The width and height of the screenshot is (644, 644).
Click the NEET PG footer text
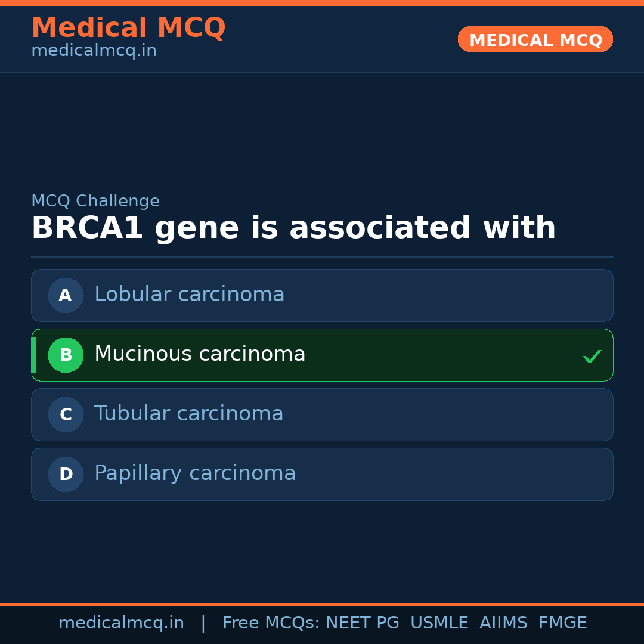(x=362, y=623)
